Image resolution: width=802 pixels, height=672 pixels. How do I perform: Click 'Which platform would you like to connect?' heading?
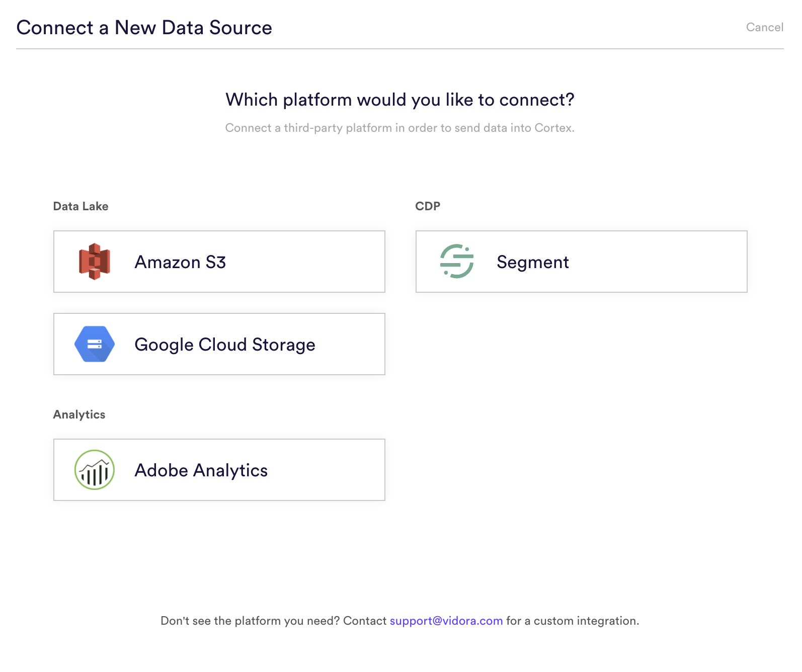click(x=400, y=100)
